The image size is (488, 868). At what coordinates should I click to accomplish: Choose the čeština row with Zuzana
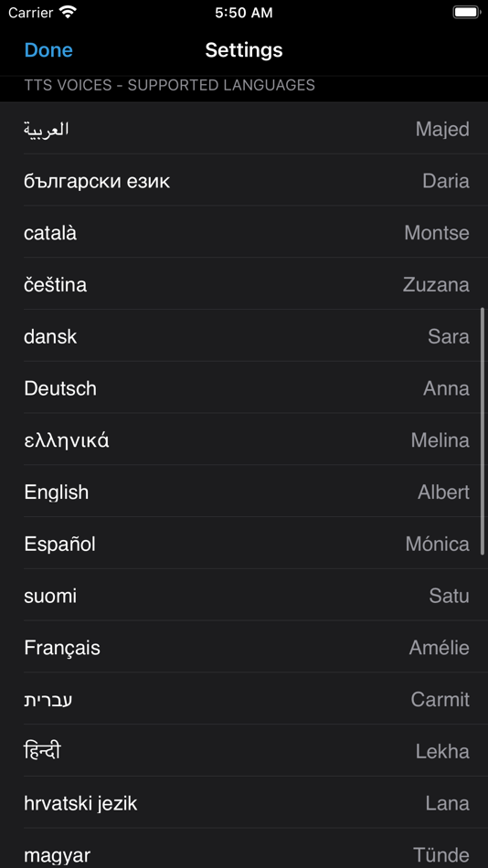244,284
